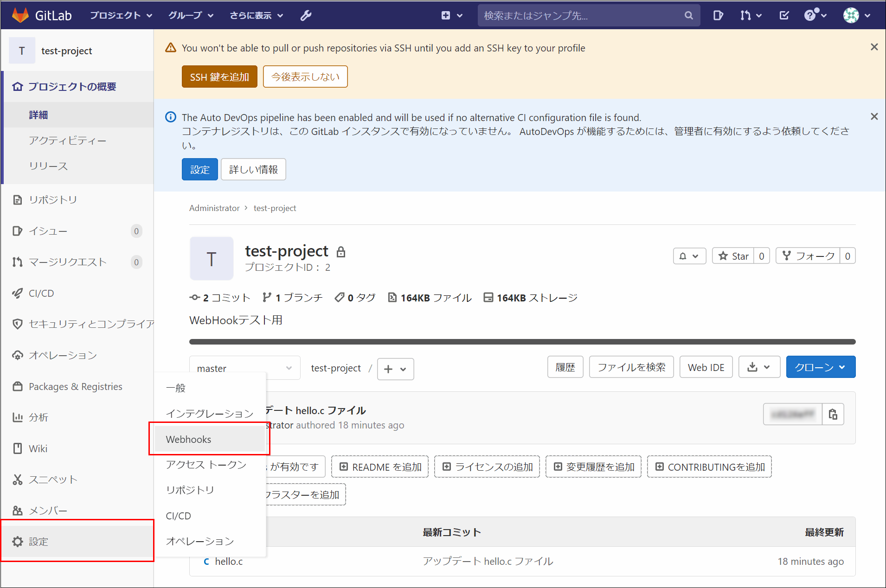This screenshot has width=886, height=588.
Task: Open イシュー sidebar item
Action: pos(77,231)
